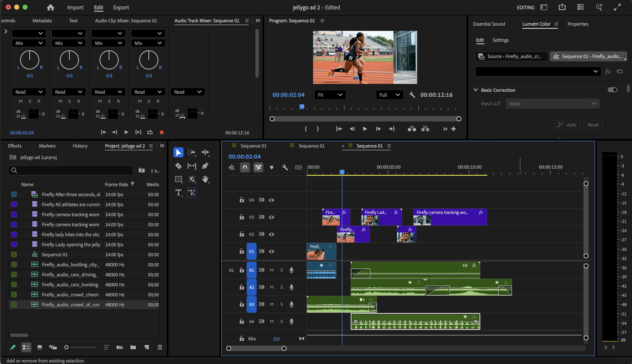Switch to the Essential Sound tab

pyautogui.click(x=489, y=24)
